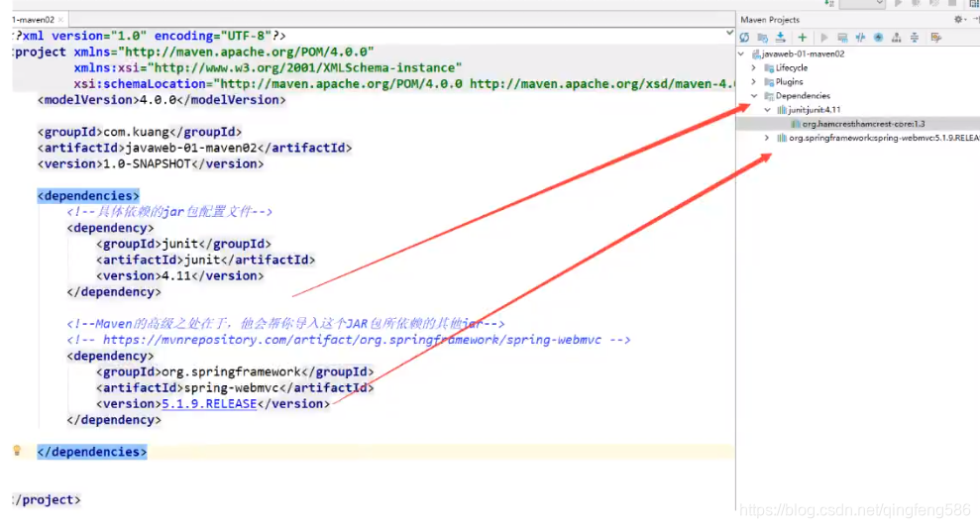This screenshot has height=528, width=980.
Task: Expand the Plugins node
Action: click(x=754, y=82)
